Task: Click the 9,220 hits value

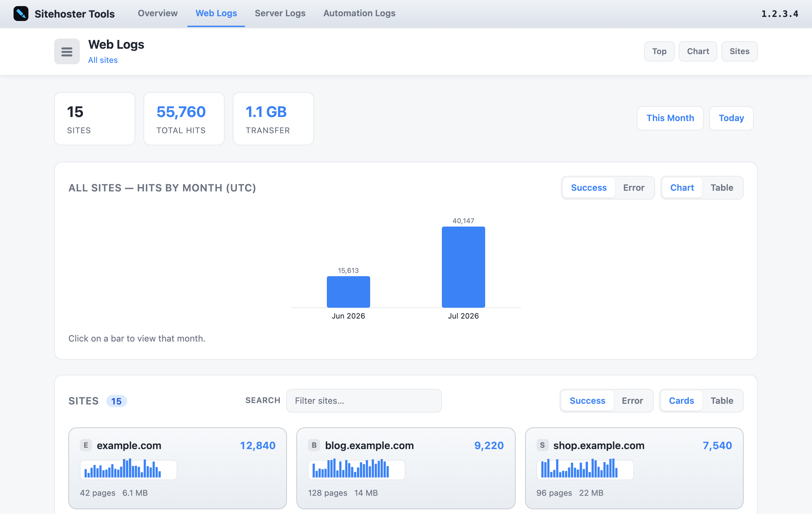Action: pyautogui.click(x=489, y=445)
